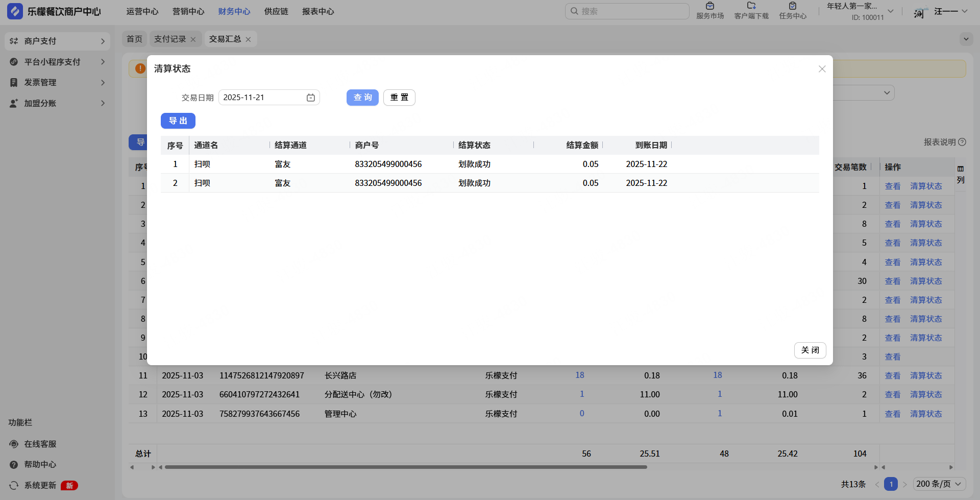
Task: Click the Query (查询) button
Action: click(362, 98)
